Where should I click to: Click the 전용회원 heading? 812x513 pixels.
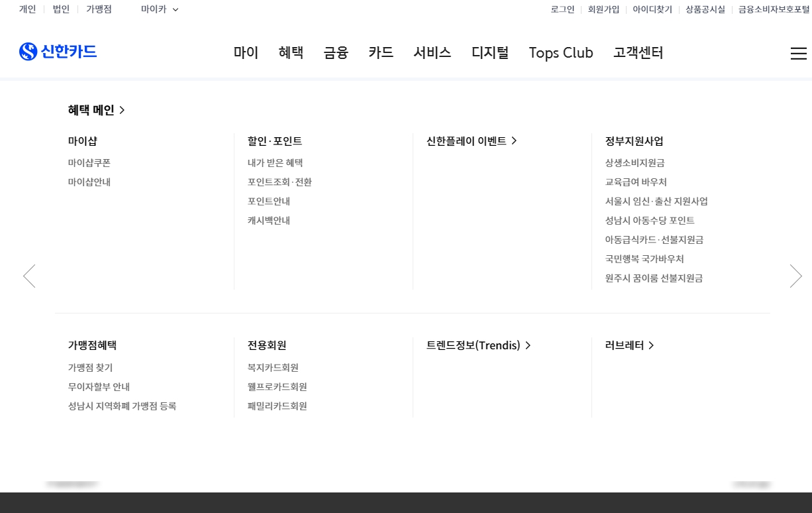267,345
